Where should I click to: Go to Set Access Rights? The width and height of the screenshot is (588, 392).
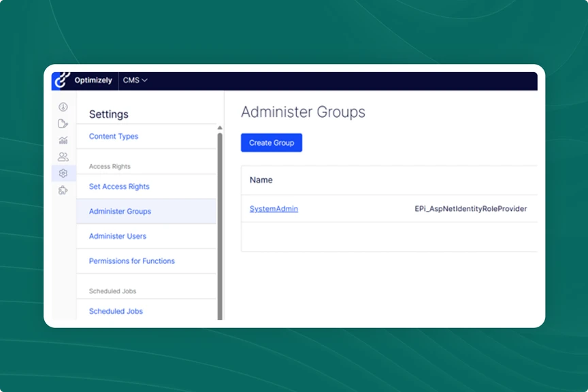coord(119,186)
